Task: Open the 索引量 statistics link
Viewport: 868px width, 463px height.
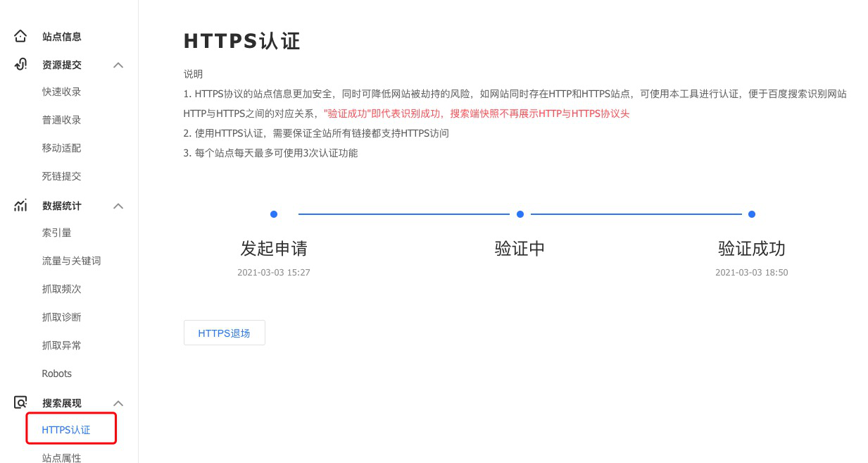Action: [57, 233]
